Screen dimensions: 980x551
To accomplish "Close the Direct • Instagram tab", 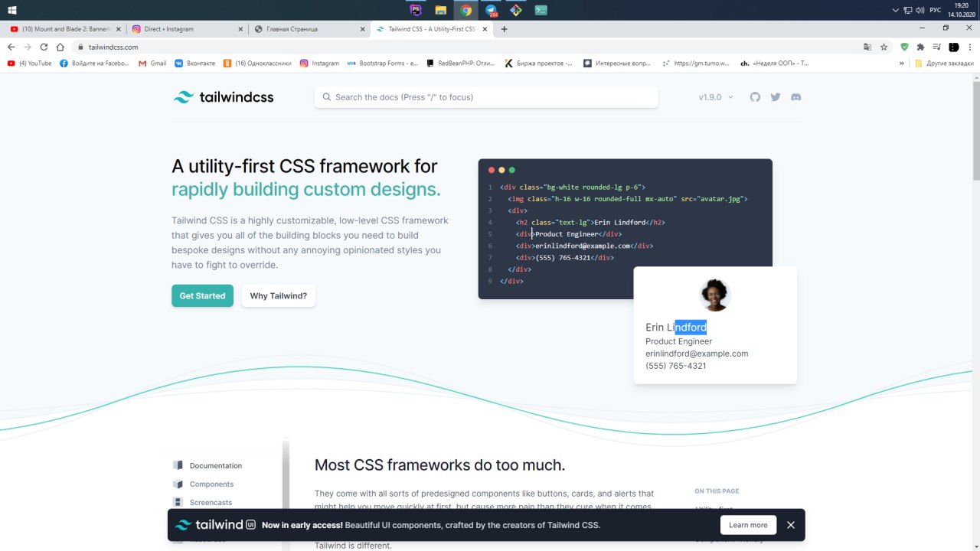I will point(239,29).
